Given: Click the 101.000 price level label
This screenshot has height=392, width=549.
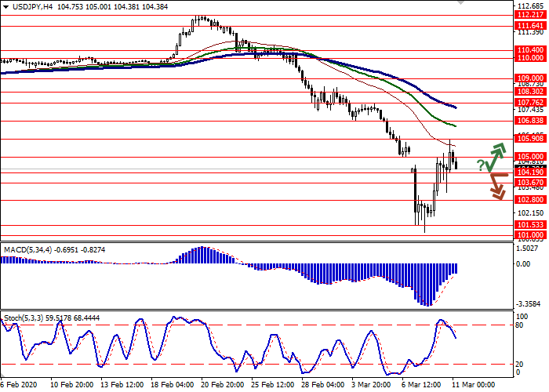Looking at the screenshot, I should pos(531,234).
